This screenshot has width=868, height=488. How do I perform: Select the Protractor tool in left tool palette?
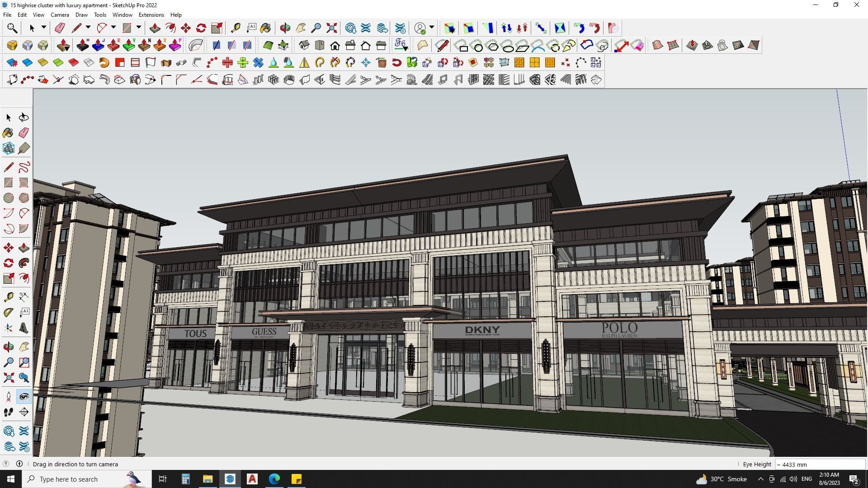coord(9,313)
